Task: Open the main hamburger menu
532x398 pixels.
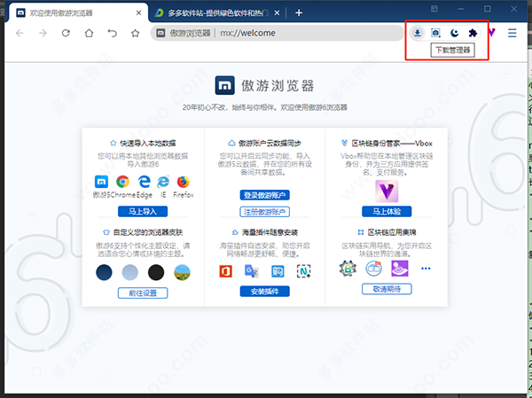Action: 512,33
